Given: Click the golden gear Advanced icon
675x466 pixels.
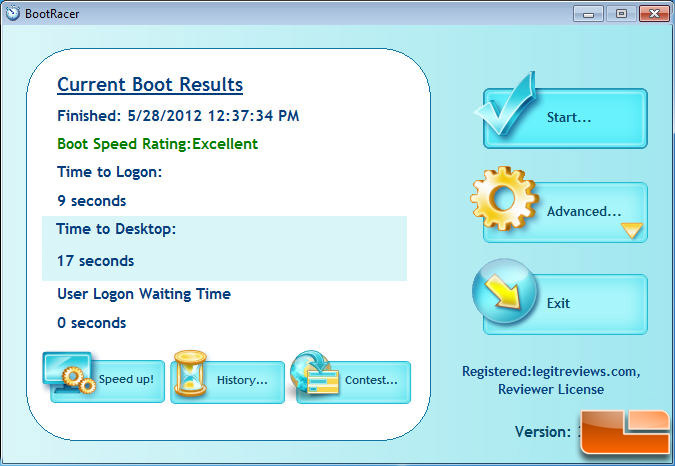Looking at the screenshot, I should click(x=504, y=198).
